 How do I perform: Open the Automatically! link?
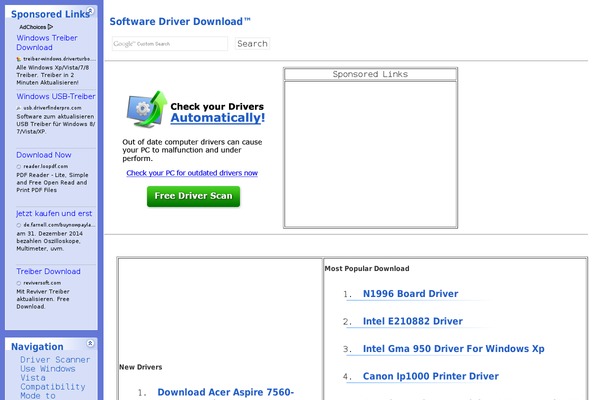coord(218,118)
